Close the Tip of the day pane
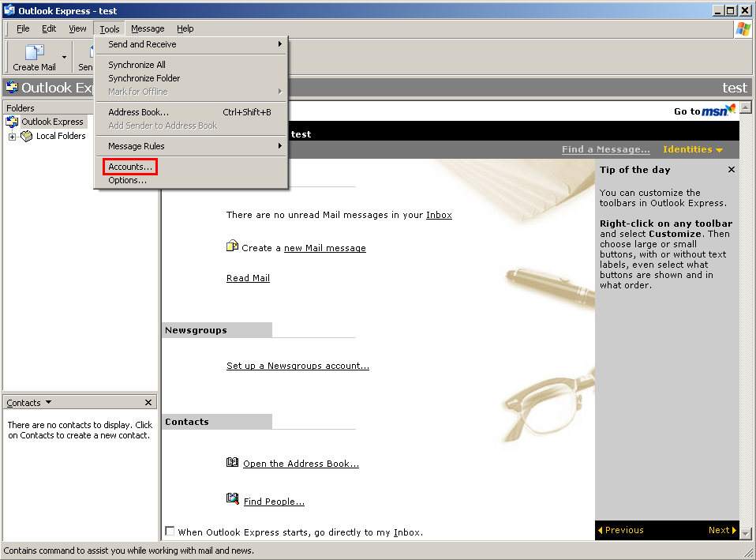The image size is (756, 560). [731, 170]
